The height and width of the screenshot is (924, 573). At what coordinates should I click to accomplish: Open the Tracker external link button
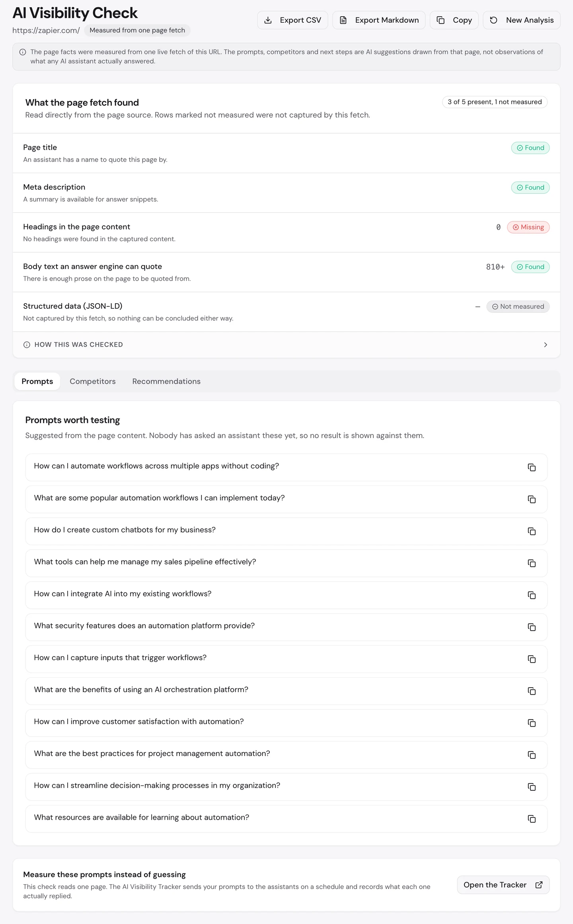[503, 885]
